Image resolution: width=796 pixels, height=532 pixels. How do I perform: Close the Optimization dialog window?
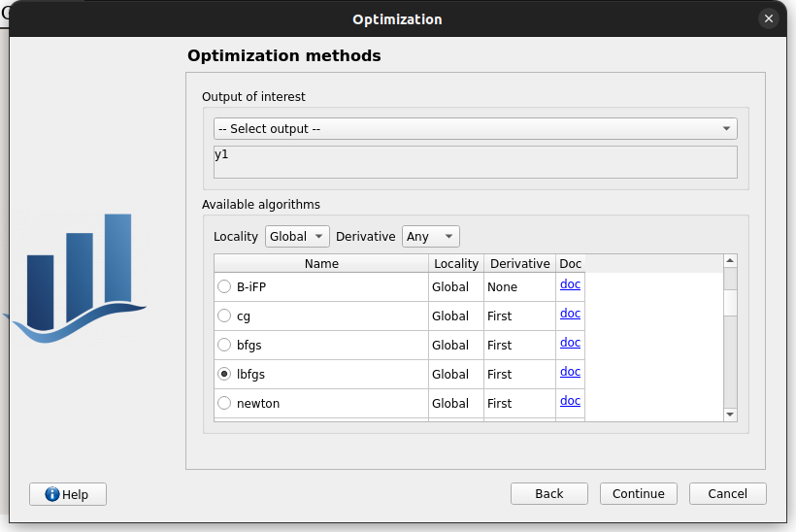tap(769, 18)
